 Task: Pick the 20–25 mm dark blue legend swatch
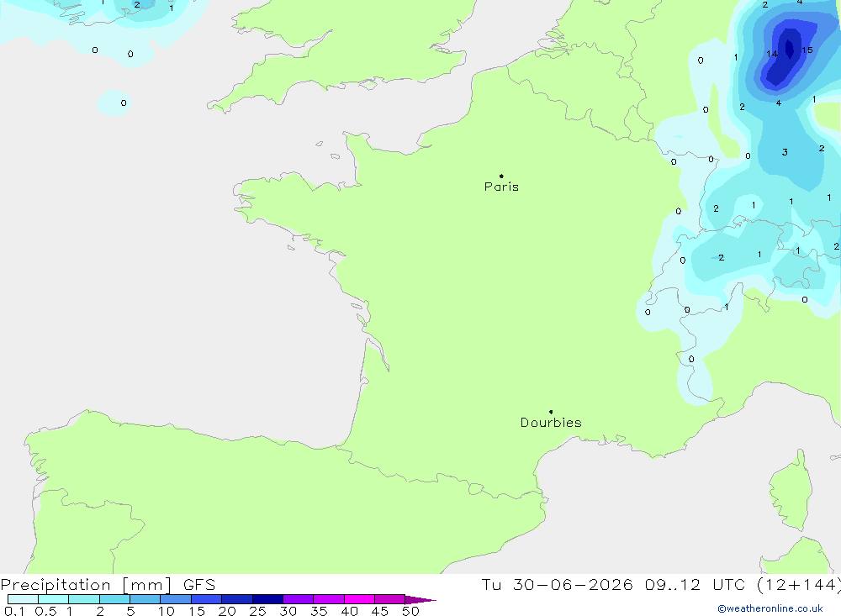click(236, 599)
